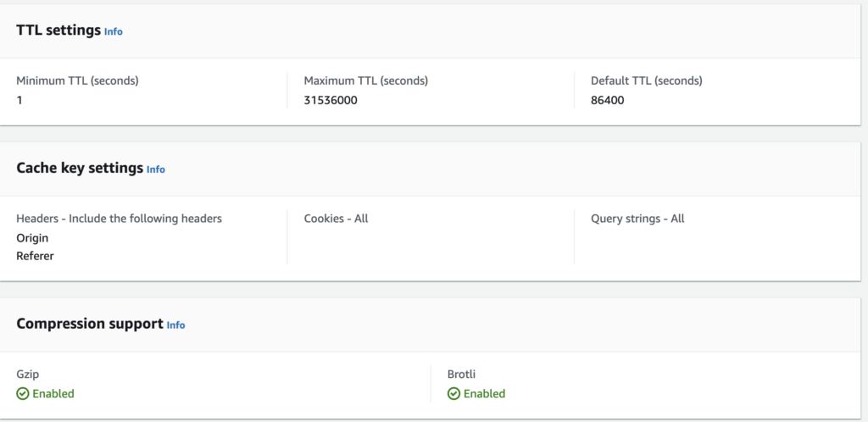Screen dimensions: 868x422
Task: Click the Maximum TTL (seconds) label
Action: (x=365, y=81)
